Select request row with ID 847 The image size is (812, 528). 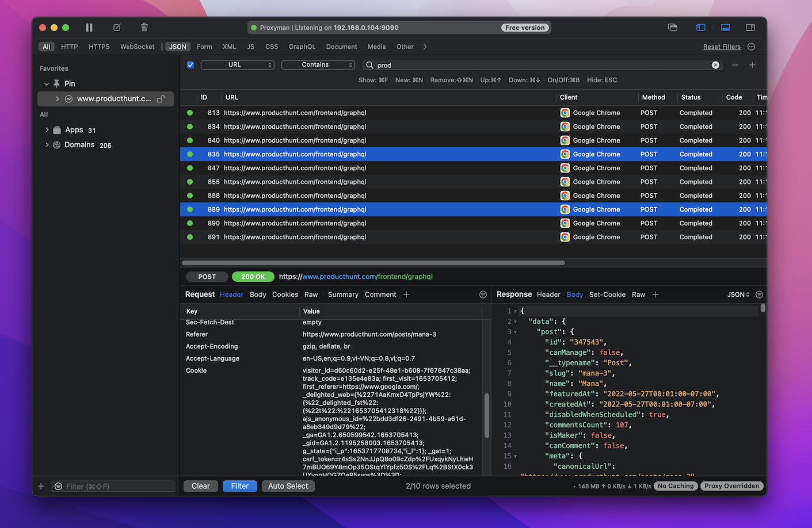[x=473, y=168]
